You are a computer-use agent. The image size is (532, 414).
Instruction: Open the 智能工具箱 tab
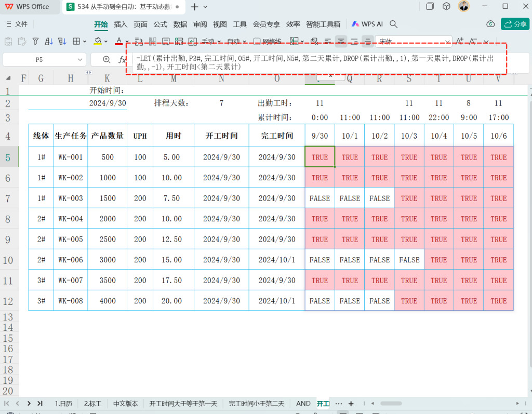coord(323,24)
